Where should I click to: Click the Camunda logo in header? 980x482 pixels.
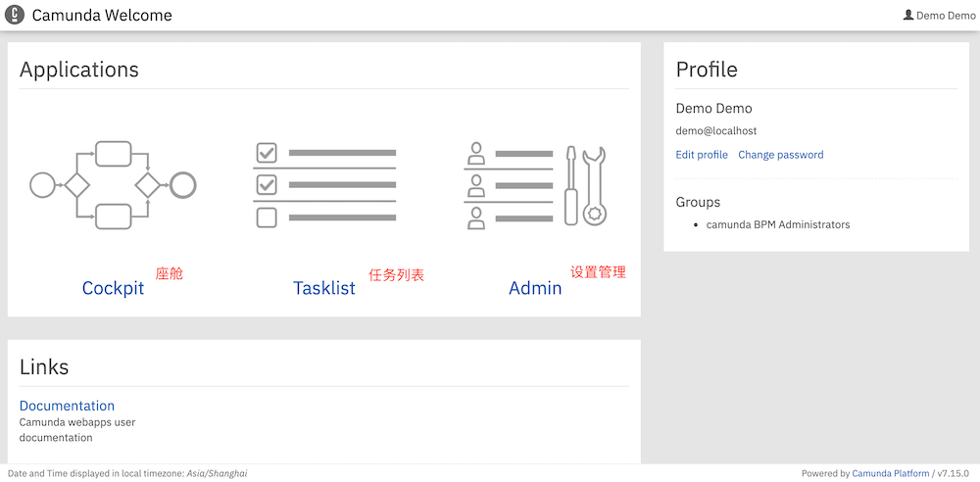[15, 15]
